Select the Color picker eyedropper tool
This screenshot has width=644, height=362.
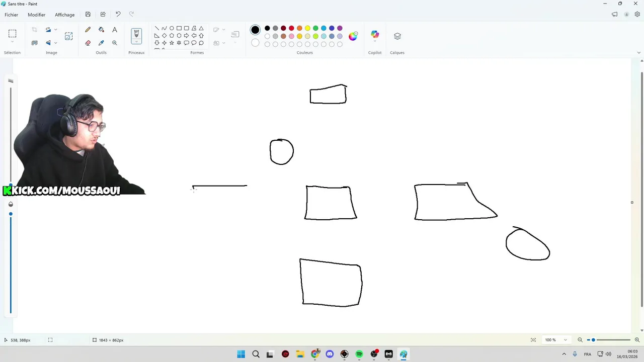[101, 43]
